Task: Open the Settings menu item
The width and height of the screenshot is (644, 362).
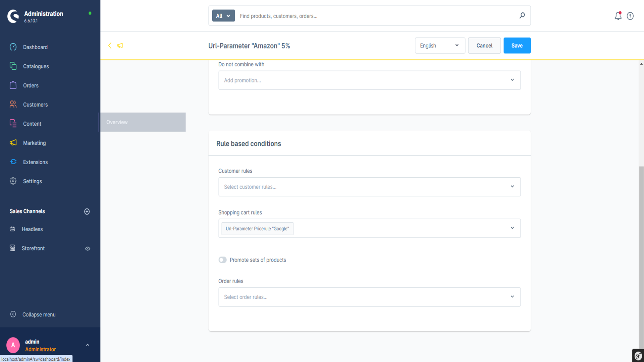Action: 33,181
